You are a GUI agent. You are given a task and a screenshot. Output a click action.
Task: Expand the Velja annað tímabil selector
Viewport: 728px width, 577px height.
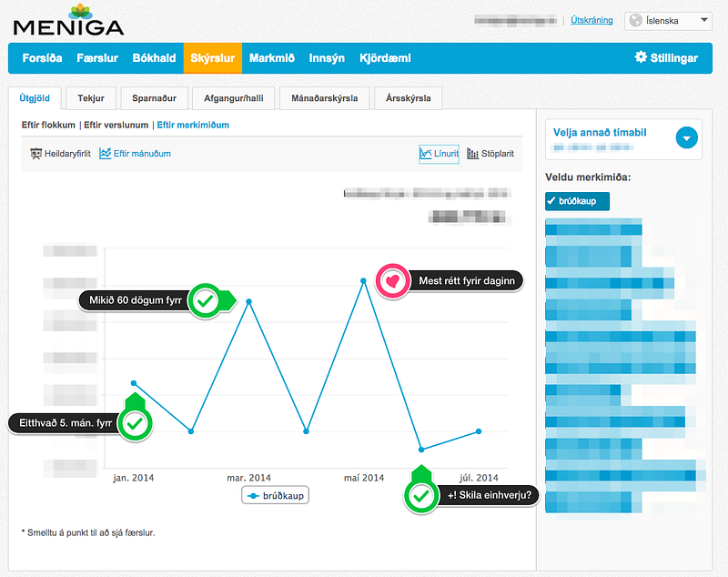pyautogui.click(x=687, y=137)
